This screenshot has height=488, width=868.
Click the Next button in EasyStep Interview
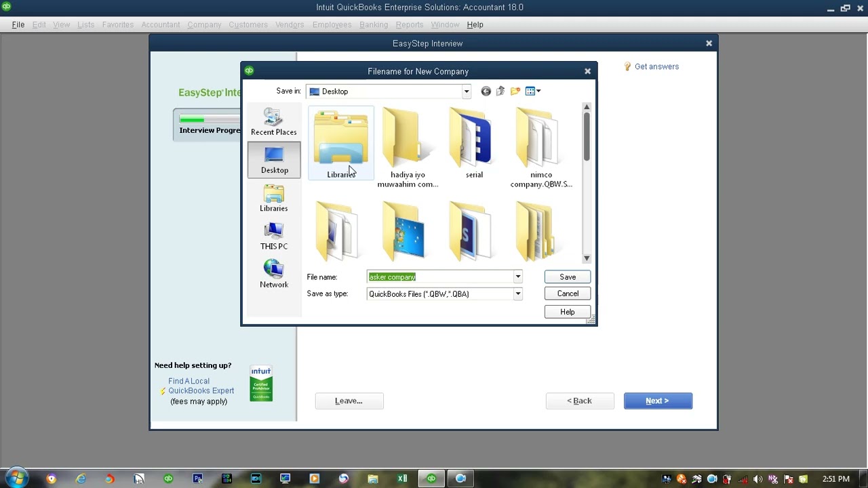658,401
